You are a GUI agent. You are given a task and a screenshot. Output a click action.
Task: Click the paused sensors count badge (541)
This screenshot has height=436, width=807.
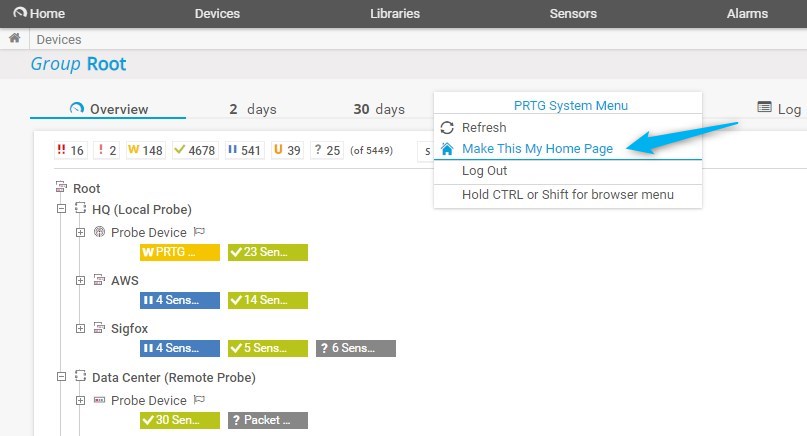244,150
